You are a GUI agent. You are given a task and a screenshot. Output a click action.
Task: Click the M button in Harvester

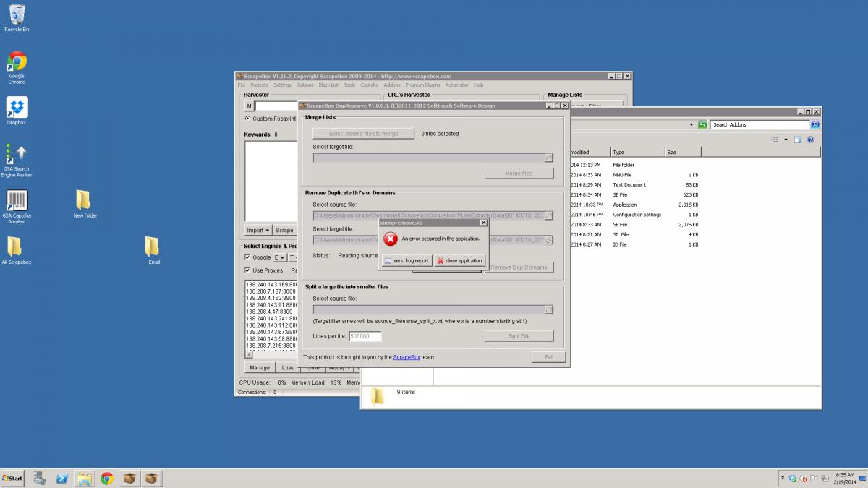pyautogui.click(x=249, y=106)
